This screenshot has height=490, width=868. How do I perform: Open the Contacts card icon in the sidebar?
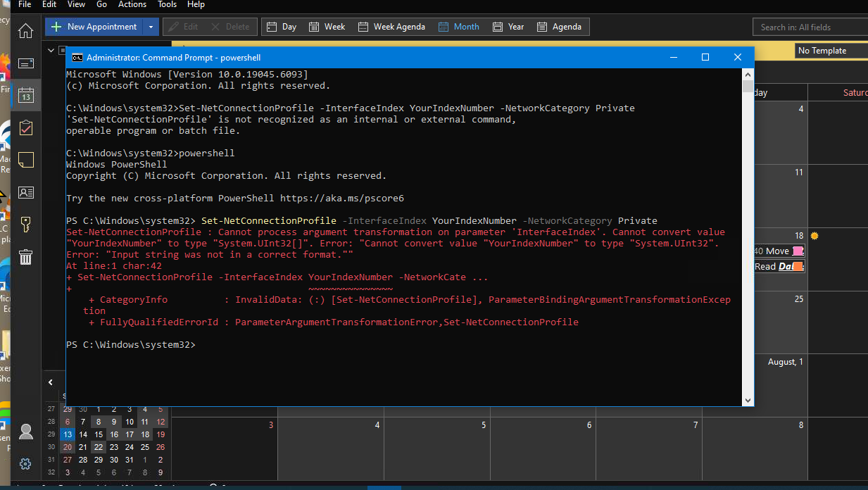(25, 191)
